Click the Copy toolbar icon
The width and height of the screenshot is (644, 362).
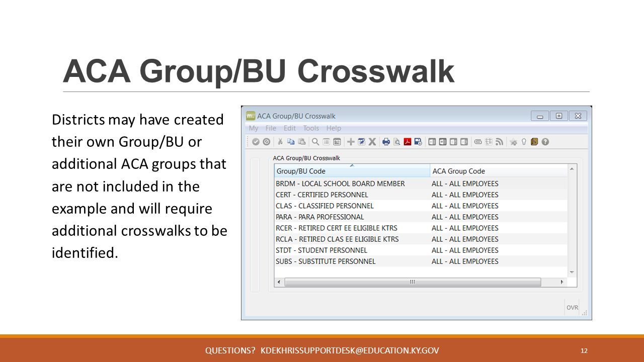coord(291,142)
